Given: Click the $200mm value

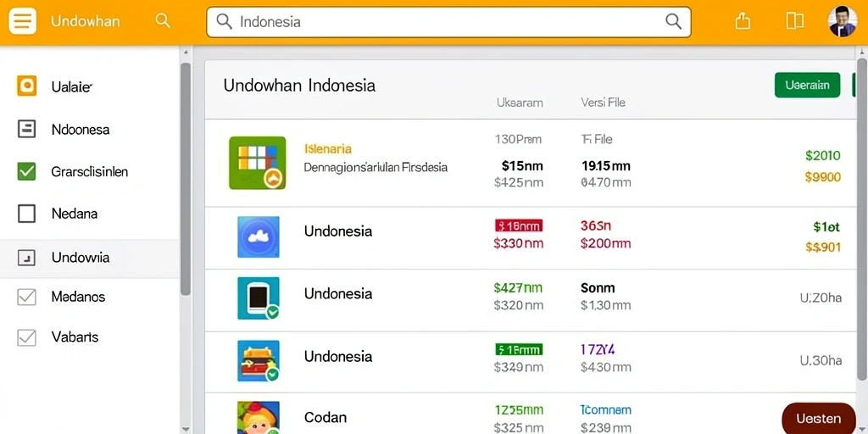Looking at the screenshot, I should tap(605, 243).
